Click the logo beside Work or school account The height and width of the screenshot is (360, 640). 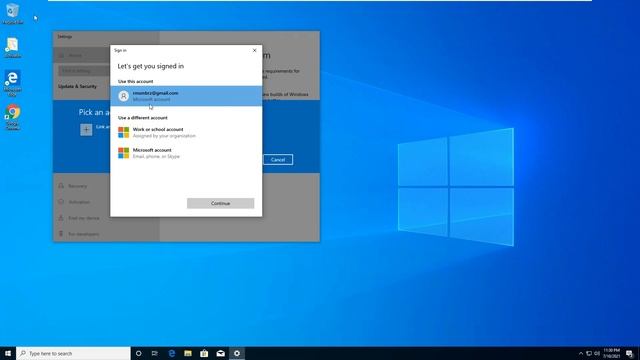coord(123,132)
